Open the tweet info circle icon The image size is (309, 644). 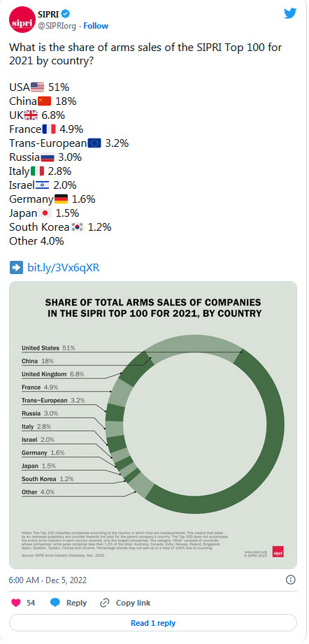(x=290, y=580)
